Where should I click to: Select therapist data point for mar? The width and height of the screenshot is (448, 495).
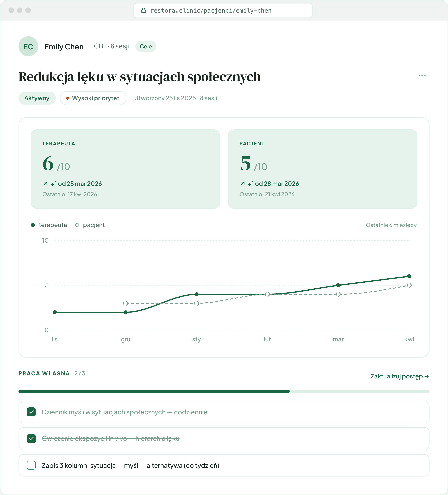point(338,285)
